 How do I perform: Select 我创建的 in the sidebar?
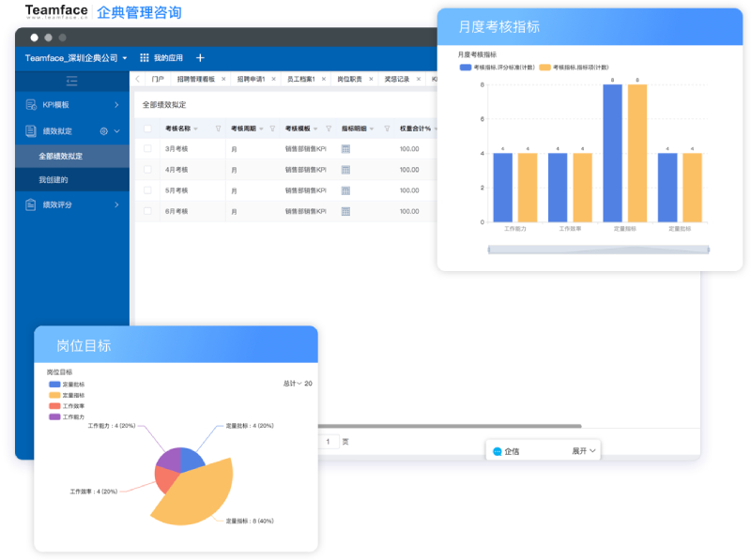54,179
